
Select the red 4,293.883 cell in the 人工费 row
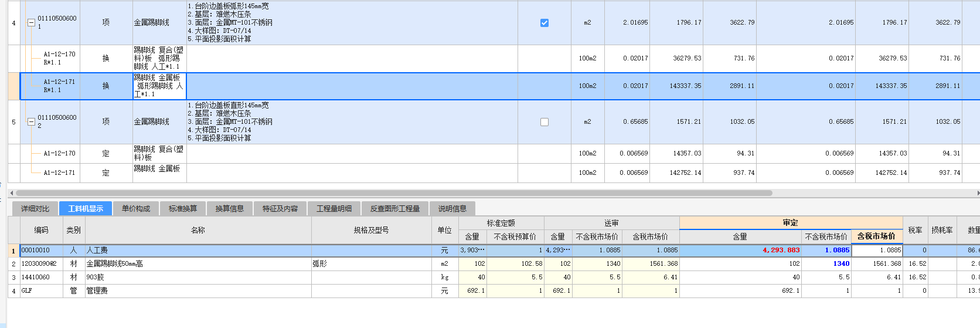740,250
